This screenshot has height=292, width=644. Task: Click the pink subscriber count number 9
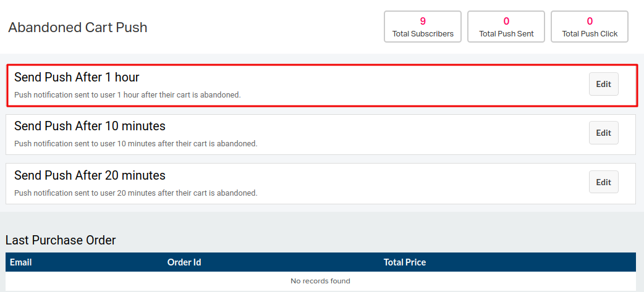click(423, 22)
